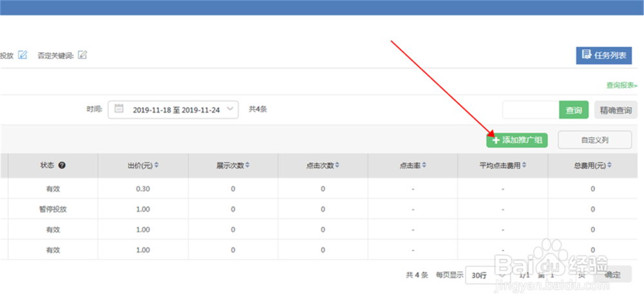The height and width of the screenshot is (307, 644).
Task: Sort by 总费用(元) column
Action: [609, 165]
